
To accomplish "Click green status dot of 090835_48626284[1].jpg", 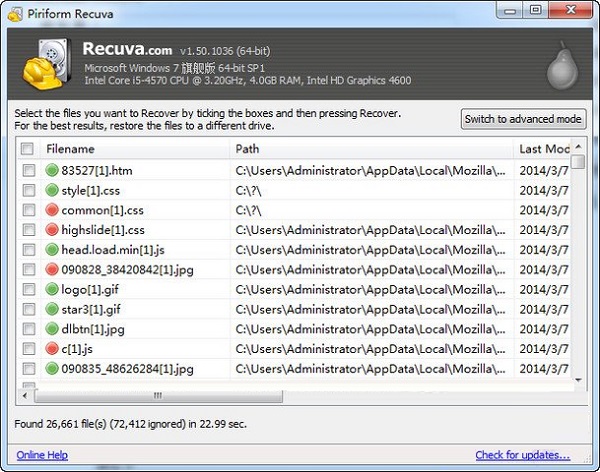I will coord(52,369).
